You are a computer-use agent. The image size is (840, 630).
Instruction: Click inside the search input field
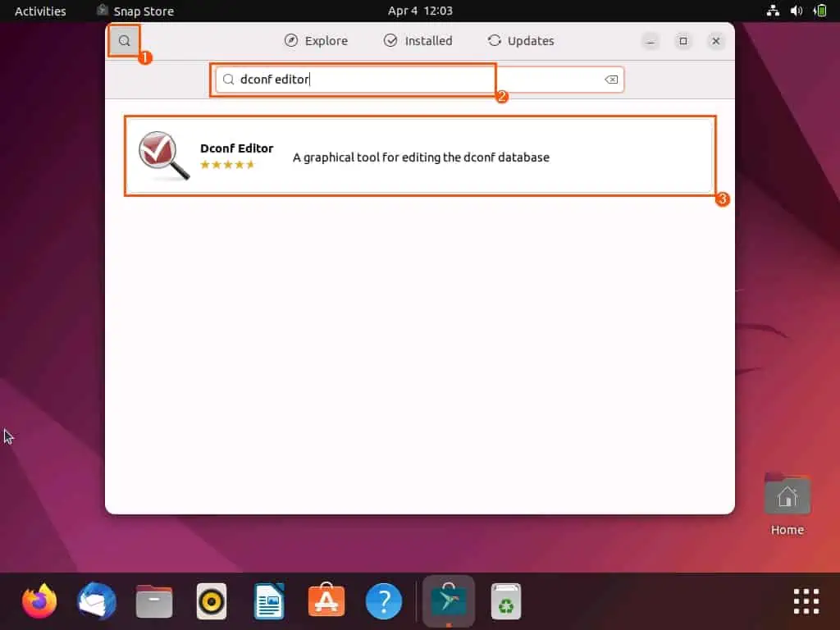353,79
